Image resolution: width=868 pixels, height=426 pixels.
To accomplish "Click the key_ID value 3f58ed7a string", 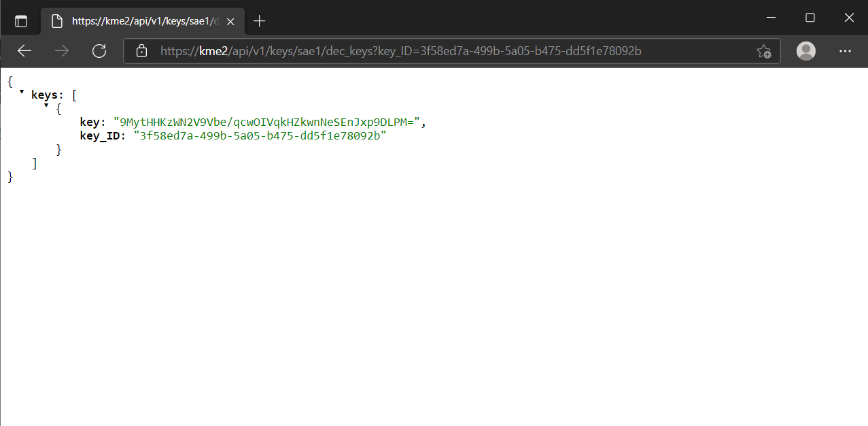I will (x=260, y=135).
